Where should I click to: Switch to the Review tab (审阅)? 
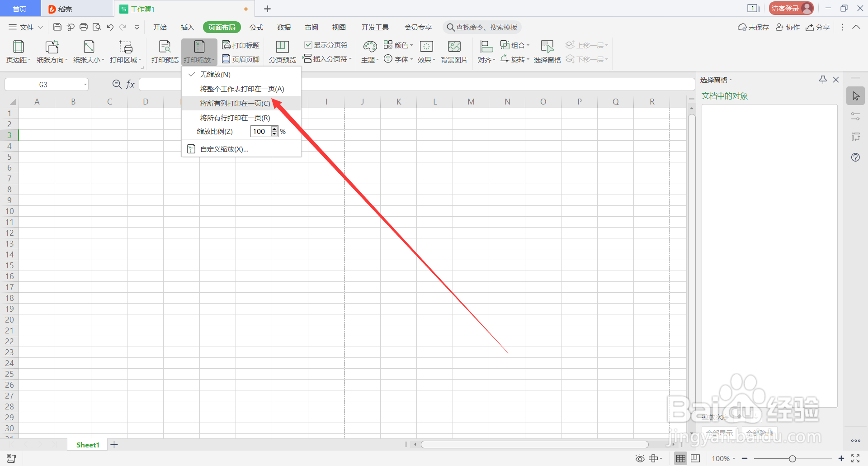coord(311,27)
